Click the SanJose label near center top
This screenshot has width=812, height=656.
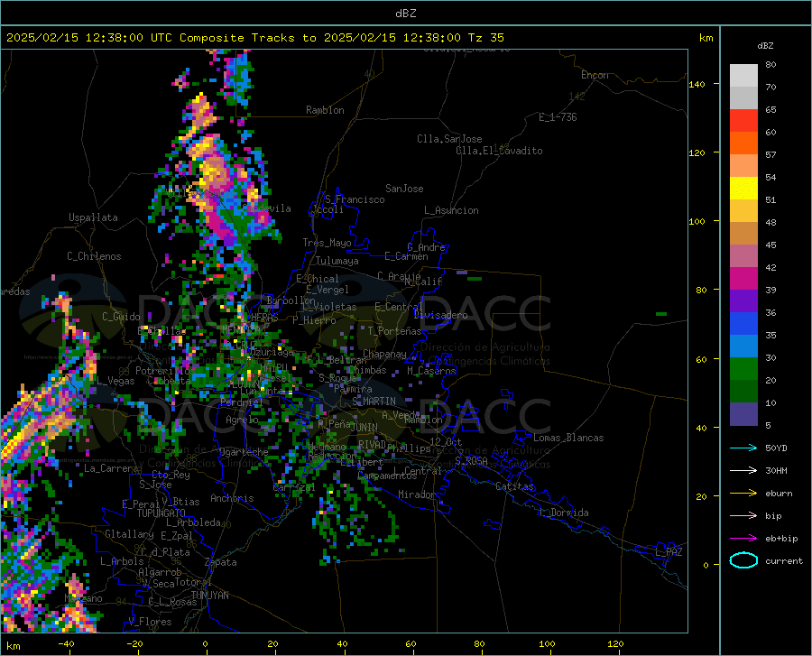tap(404, 189)
